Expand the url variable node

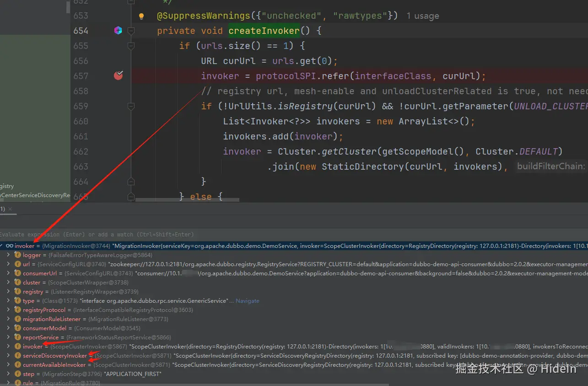[8, 264]
